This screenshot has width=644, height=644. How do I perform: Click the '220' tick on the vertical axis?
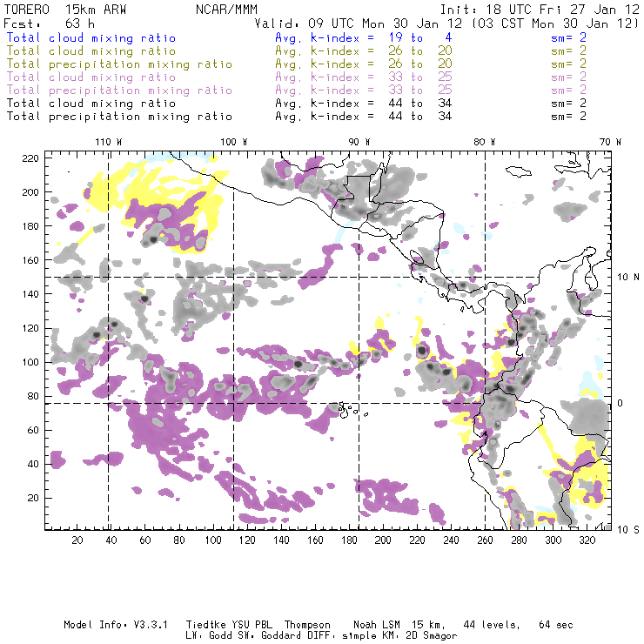pyautogui.click(x=30, y=158)
